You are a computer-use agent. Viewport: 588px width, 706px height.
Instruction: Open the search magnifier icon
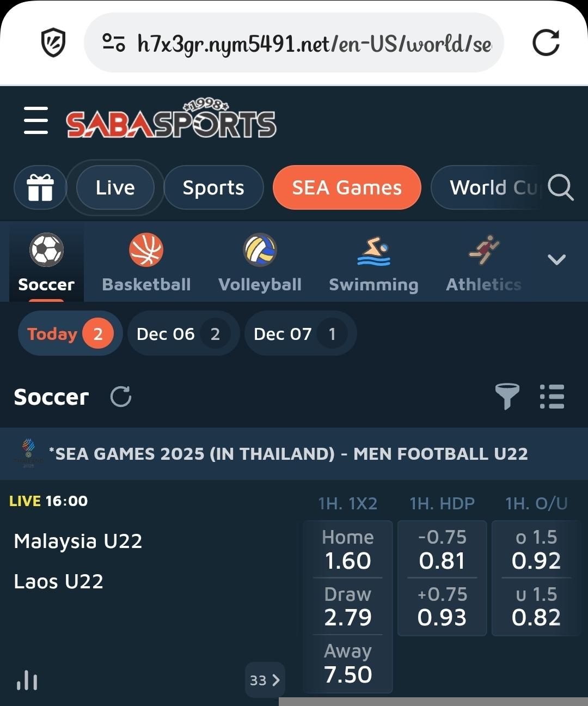(560, 187)
